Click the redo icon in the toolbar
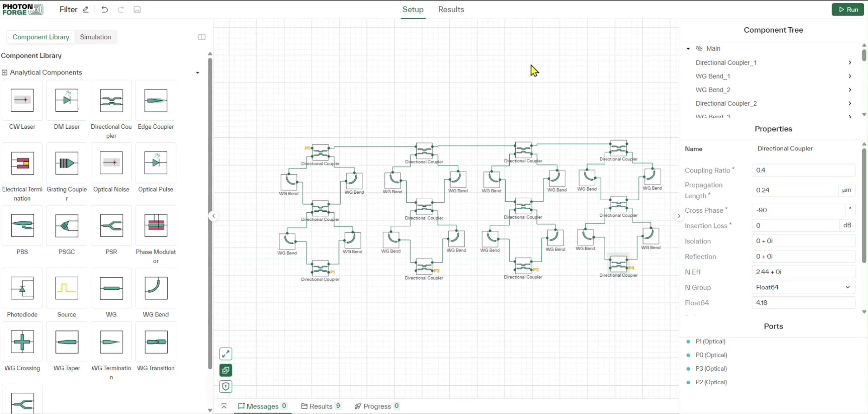 coord(121,9)
